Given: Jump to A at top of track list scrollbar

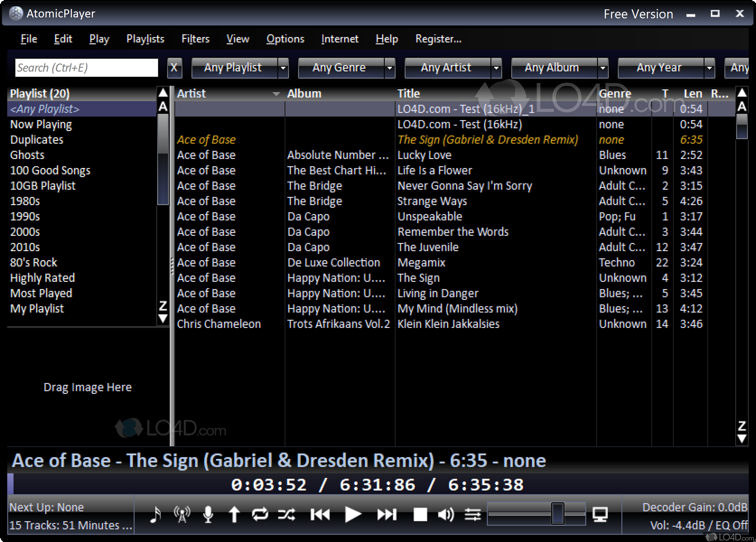Looking at the screenshot, I should [742, 107].
